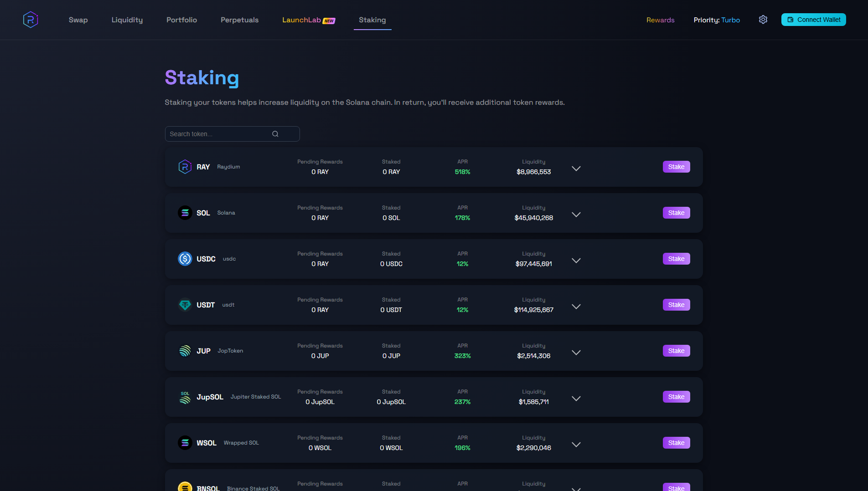Click the 323% APR value for JUP

[462, 356]
